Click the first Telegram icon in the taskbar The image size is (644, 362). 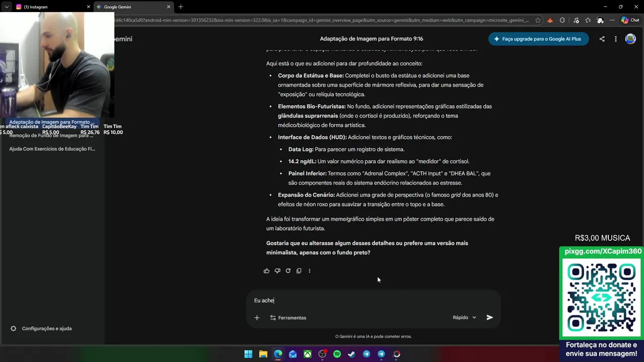pos(367,354)
